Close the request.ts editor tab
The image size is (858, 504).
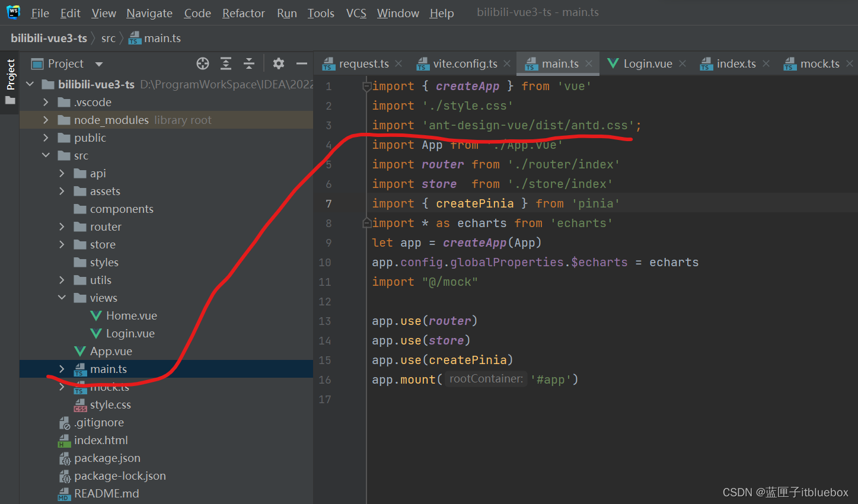[398, 63]
